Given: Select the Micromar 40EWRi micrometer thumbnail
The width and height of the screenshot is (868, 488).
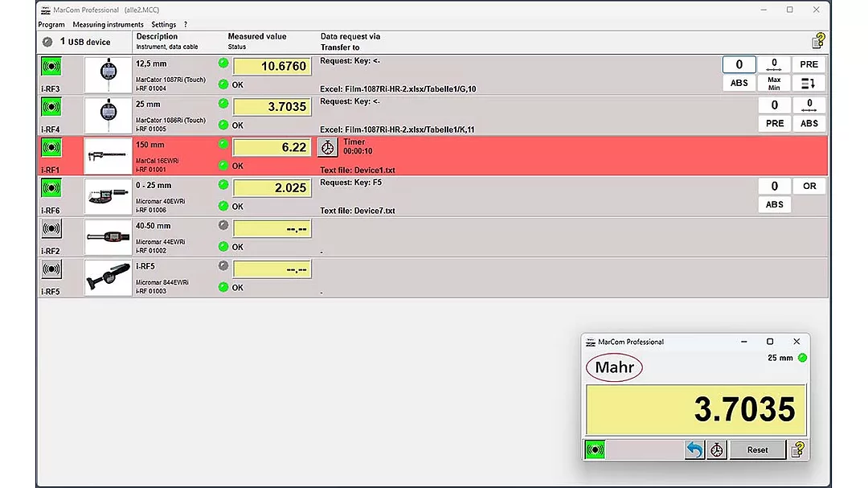Looking at the screenshot, I should [x=108, y=196].
